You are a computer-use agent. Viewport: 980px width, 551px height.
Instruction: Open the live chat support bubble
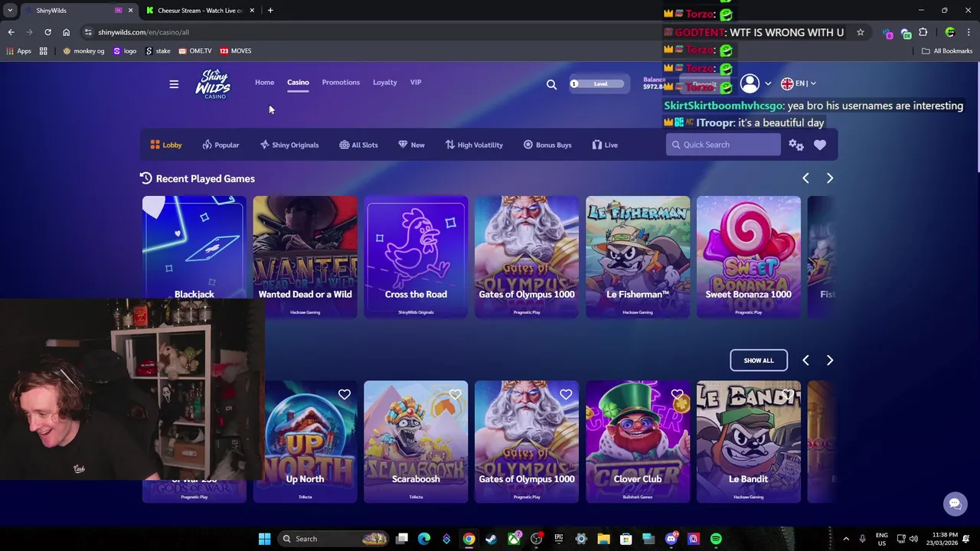pos(955,504)
